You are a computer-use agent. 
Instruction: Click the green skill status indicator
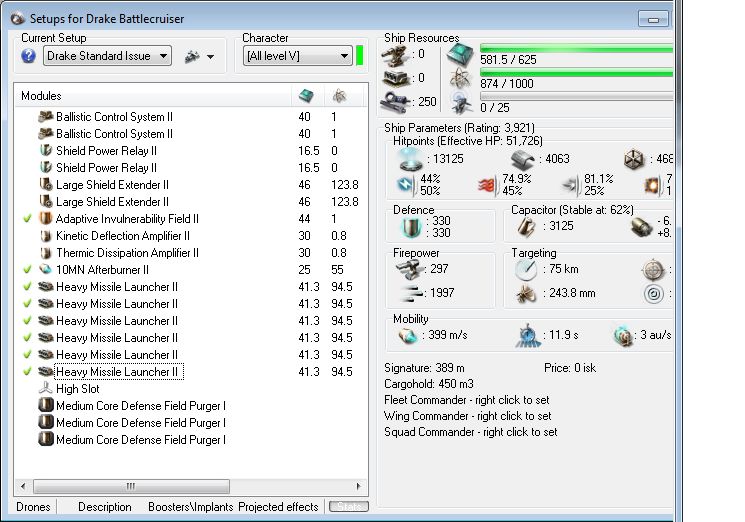click(x=360, y=56)
